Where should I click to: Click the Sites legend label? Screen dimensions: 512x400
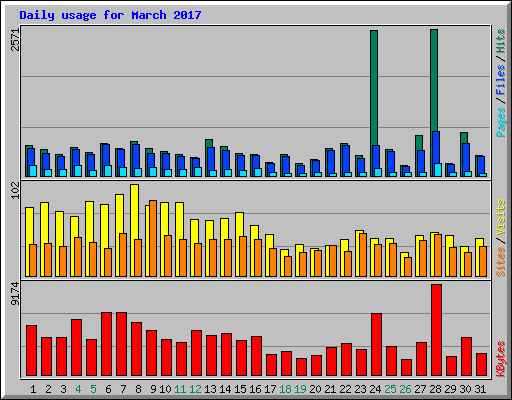[x=500, y=262]
